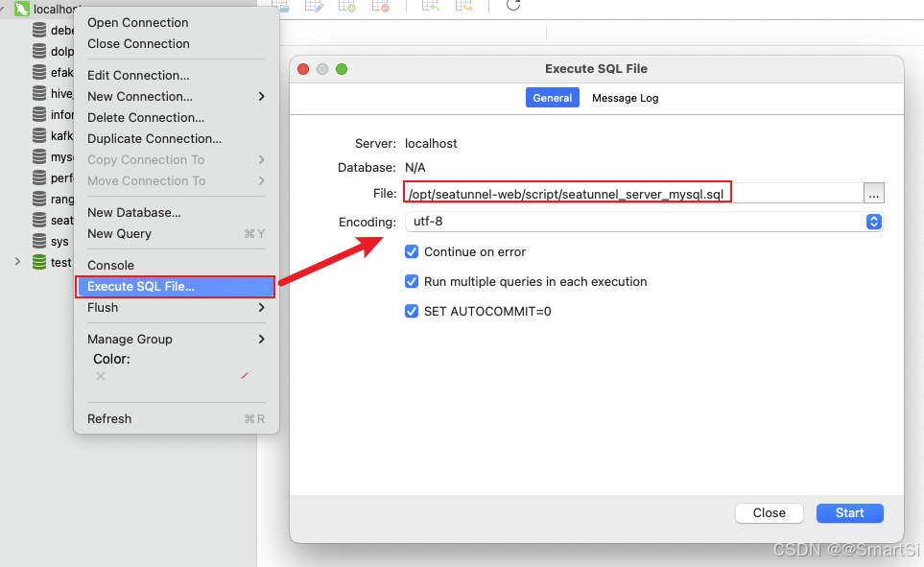Switch to the Message Log tab
The image size is (924, 567).
(626, 98)
